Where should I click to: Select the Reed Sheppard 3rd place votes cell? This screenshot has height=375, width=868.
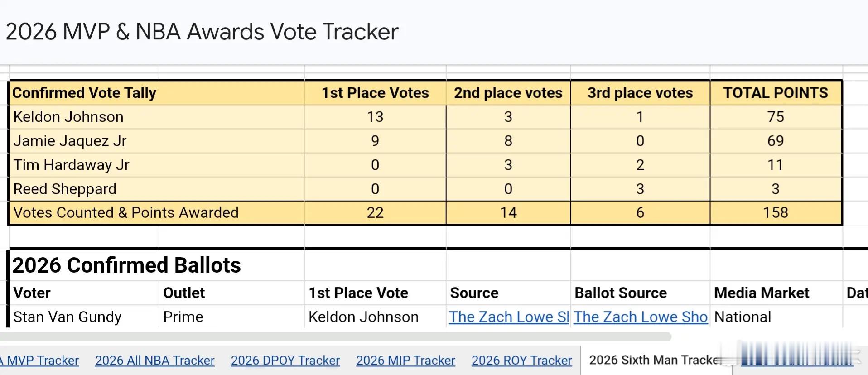pos(640,189)
